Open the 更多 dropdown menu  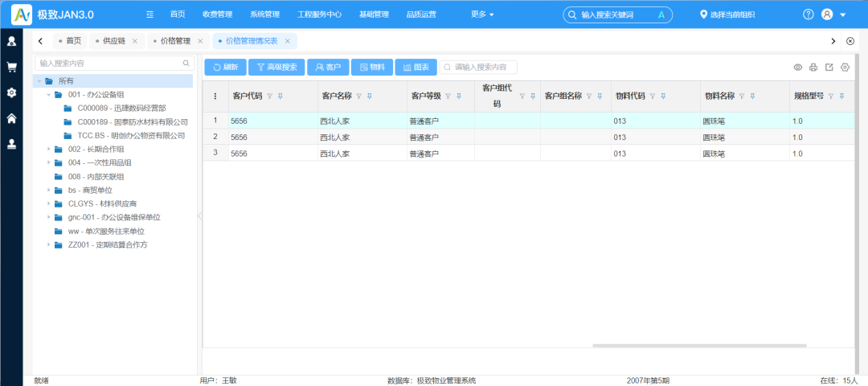click(x=482, y=14)
